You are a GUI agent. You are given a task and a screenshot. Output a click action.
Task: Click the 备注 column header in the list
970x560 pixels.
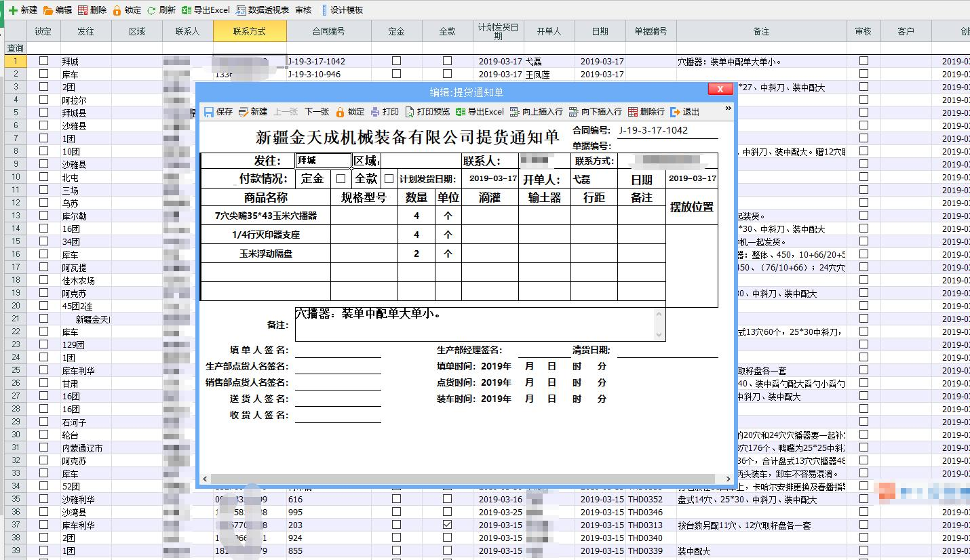tap(762, 31)
